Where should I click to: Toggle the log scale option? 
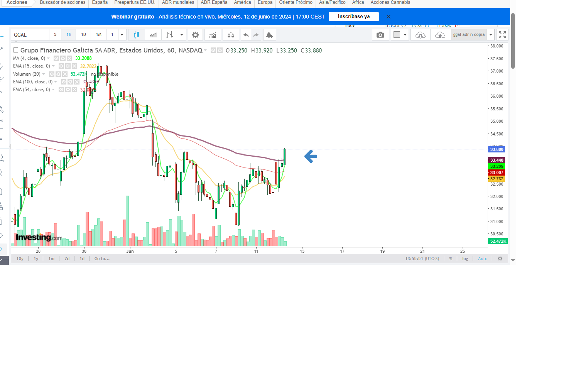click(x=465, y=259)
